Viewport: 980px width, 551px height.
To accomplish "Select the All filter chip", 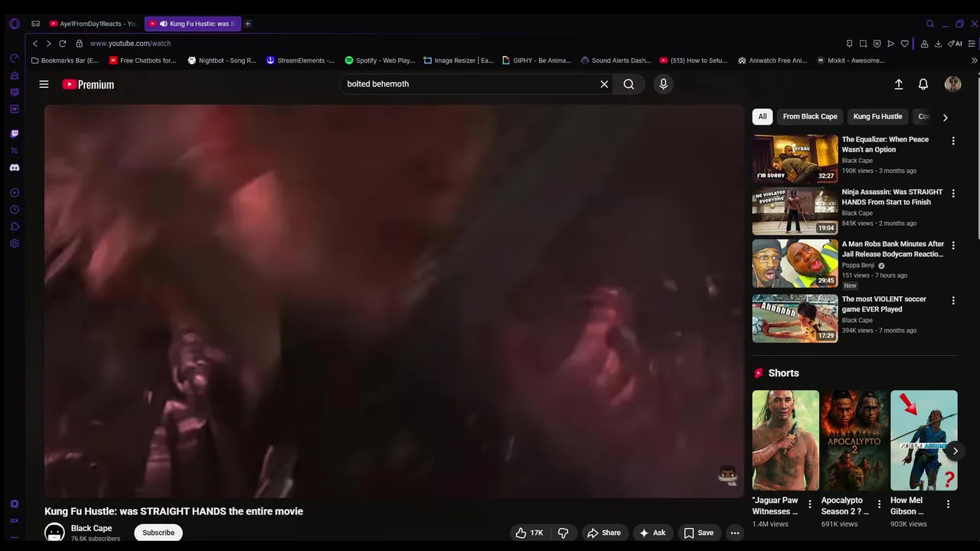I will click(x=762, y=116).
